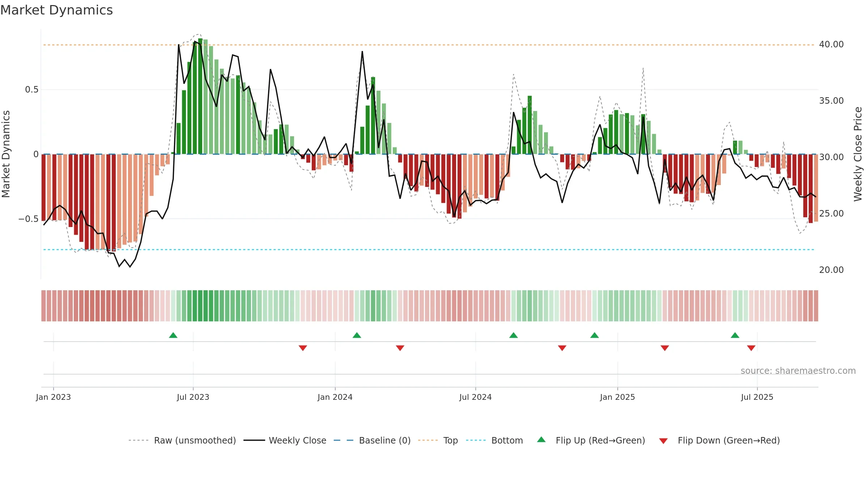Select the flip-up marker before Jul 2023
This screenshot has height=488, width=868.
[173, 335]
